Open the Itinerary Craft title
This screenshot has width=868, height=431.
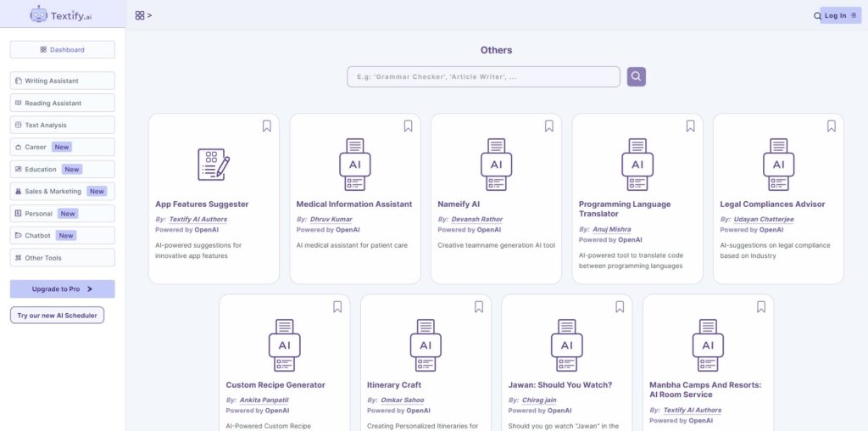pyautogui.click(x=394, y=385)
